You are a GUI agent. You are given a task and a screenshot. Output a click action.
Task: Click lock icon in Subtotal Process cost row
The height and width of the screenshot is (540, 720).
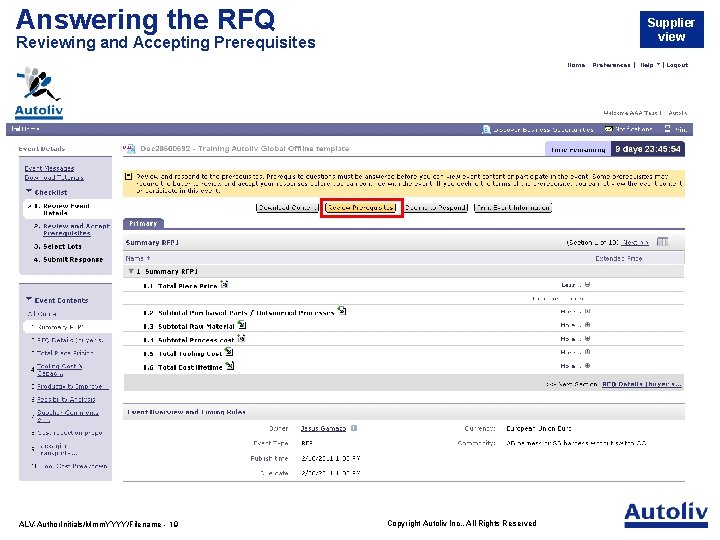pyautogui.click(x=588, y=338)
